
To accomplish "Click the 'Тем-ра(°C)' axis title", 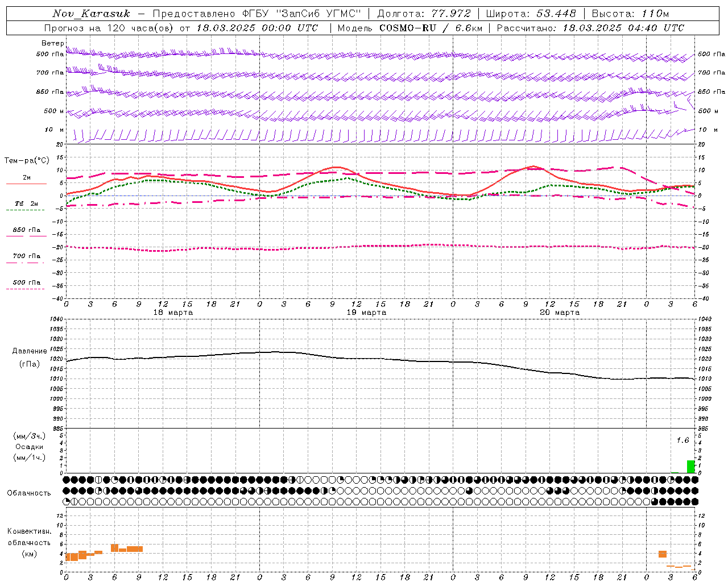I will [27, 161].
